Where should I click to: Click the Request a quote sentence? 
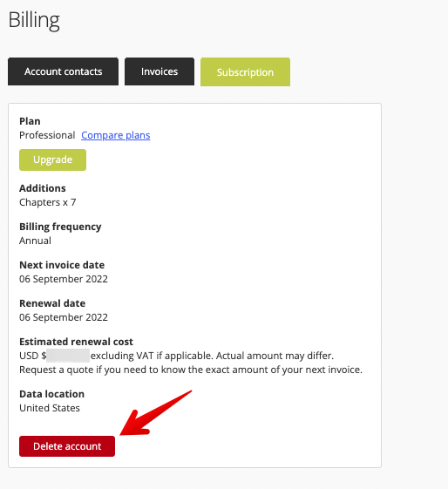191,370
